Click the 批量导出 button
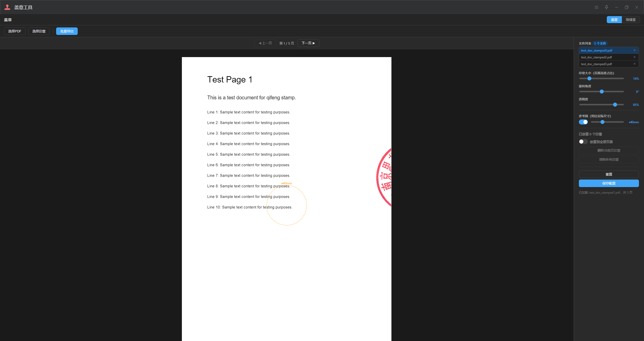The width and height of the screenshot is (644, 341). [67, 31]
